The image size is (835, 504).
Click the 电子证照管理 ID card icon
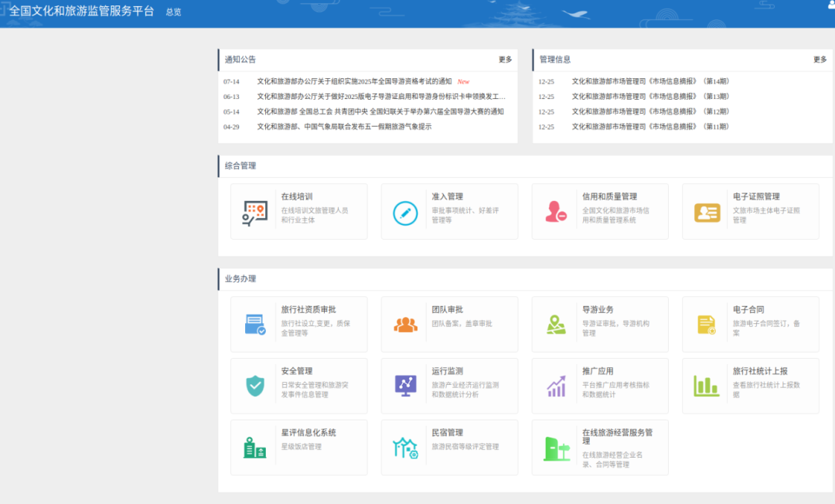click(707, 213)
